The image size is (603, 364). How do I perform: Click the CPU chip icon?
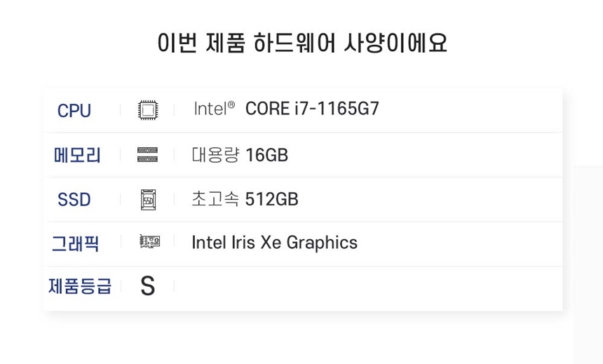(x=148, y=110)
